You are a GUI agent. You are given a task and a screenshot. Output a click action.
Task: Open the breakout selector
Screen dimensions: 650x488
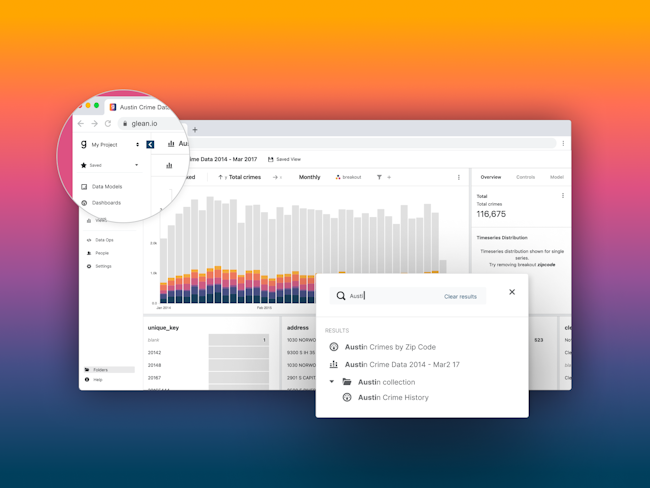click(x=348, y=177)
